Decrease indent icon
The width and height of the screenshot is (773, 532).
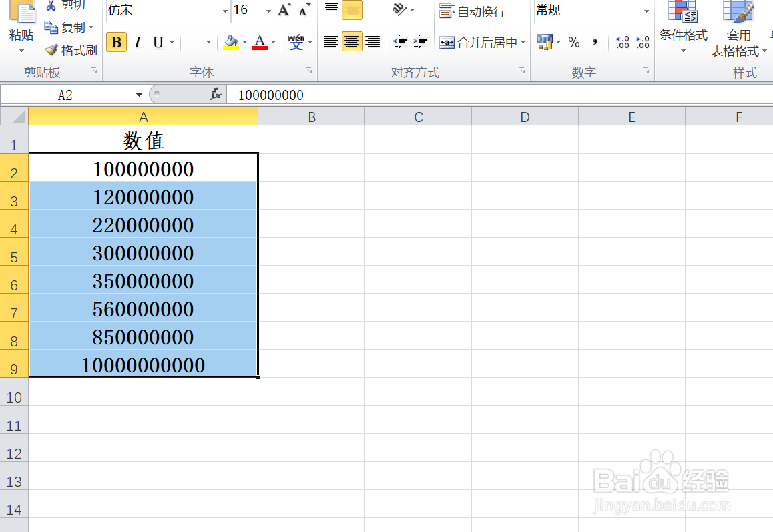point(401,43)
